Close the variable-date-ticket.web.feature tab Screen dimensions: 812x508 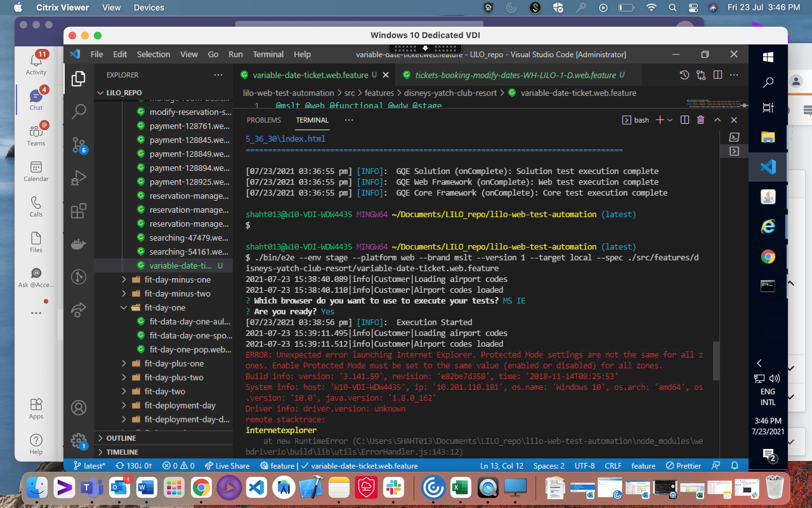[386, 75]
